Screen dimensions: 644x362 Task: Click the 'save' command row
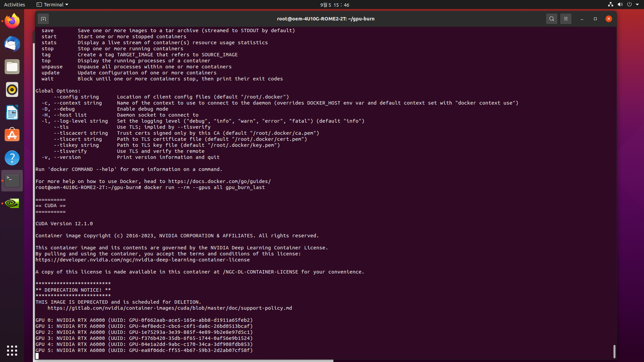click(168, 31)
